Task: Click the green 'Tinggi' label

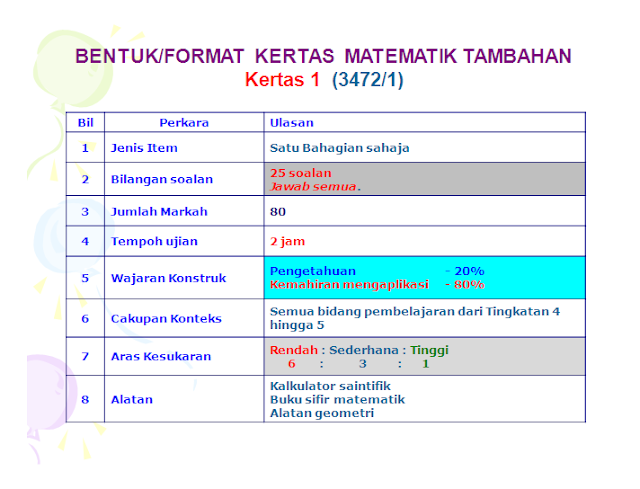Action: (429, 351)
